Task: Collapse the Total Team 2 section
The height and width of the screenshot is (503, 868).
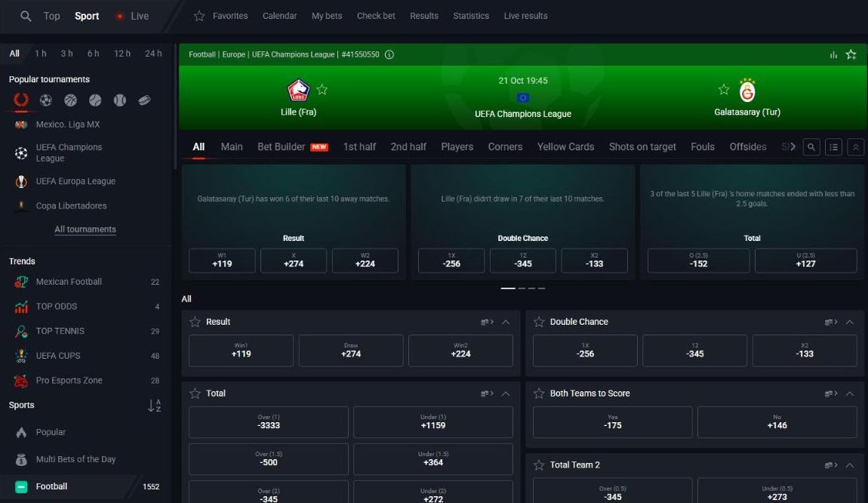Action: (x=849, y=464)
